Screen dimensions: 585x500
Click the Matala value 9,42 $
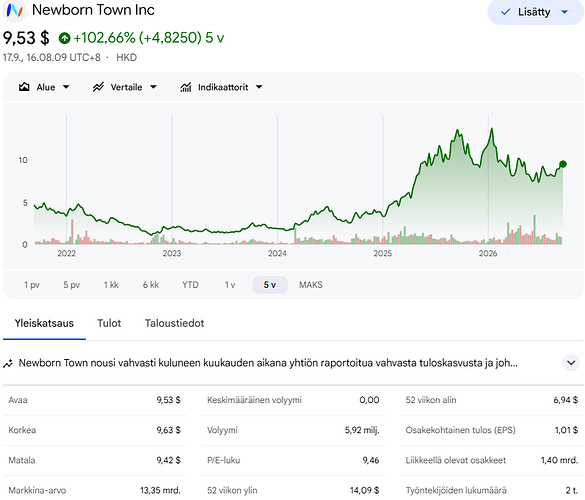click(169, 460)
